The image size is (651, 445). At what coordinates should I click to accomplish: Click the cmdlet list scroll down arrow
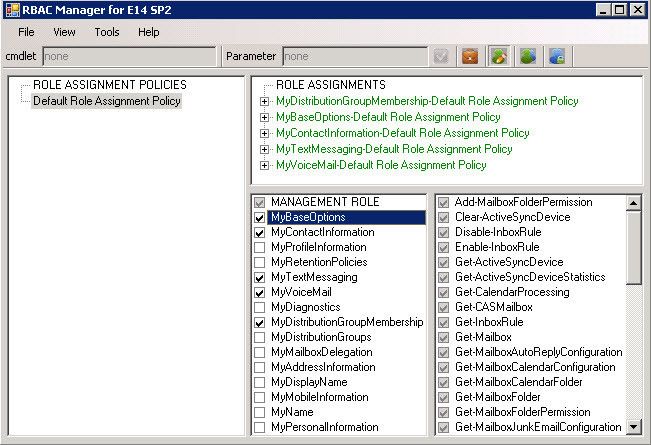(x=634, y=427)
